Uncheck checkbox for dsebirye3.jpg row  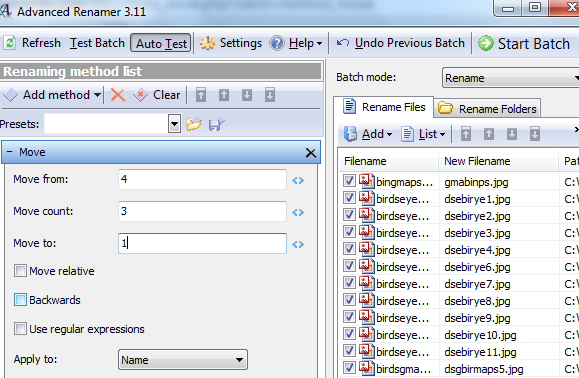(349, 232)
